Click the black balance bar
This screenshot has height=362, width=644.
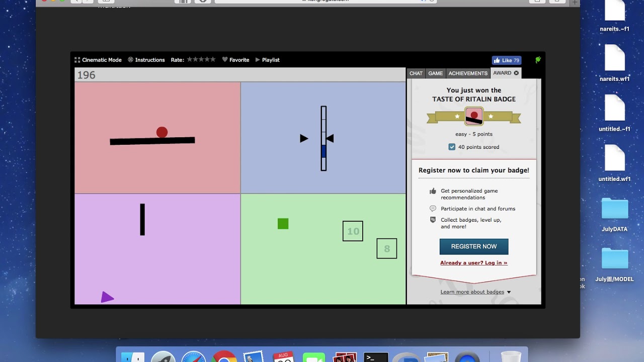152,141
